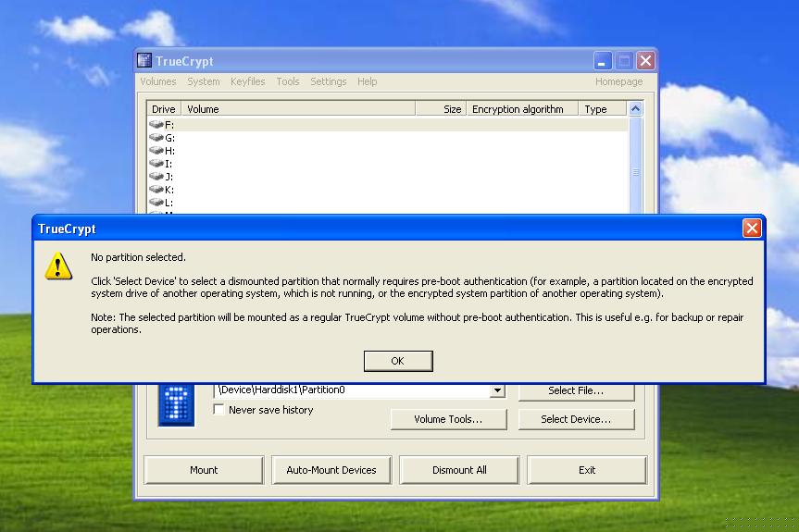Open the Volumes menu
The image size is (799, 532).
(158, 81)
